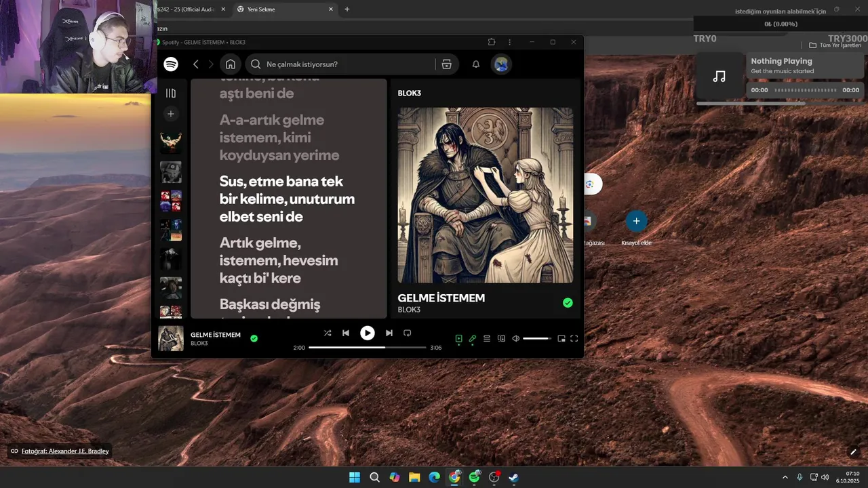
Task: Open Steam from taskbar
Action: 514,477
